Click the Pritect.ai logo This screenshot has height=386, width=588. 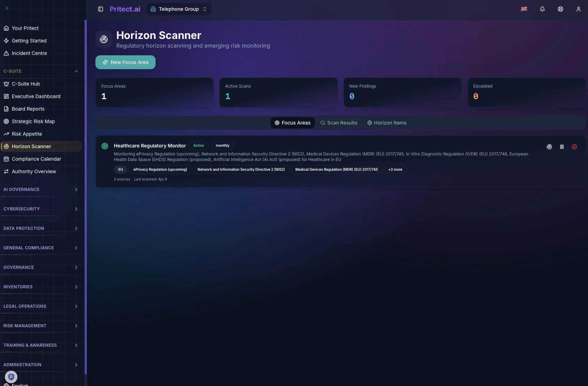(x=125, y=9)
